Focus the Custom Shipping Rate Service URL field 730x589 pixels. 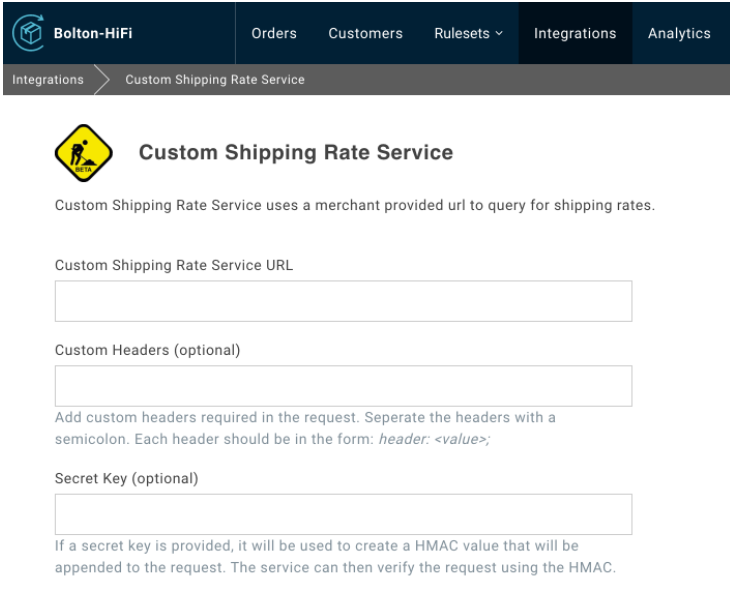343,301
